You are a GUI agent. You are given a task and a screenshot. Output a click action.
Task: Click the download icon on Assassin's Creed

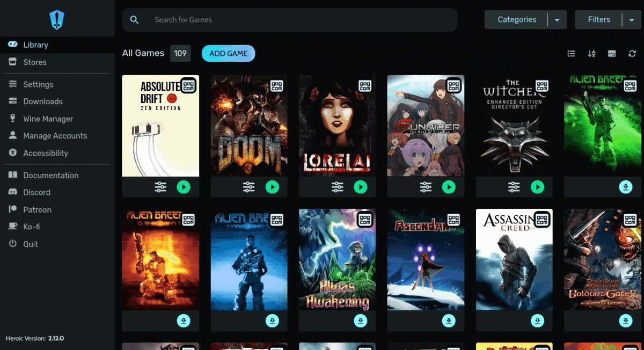click(537, 320)
